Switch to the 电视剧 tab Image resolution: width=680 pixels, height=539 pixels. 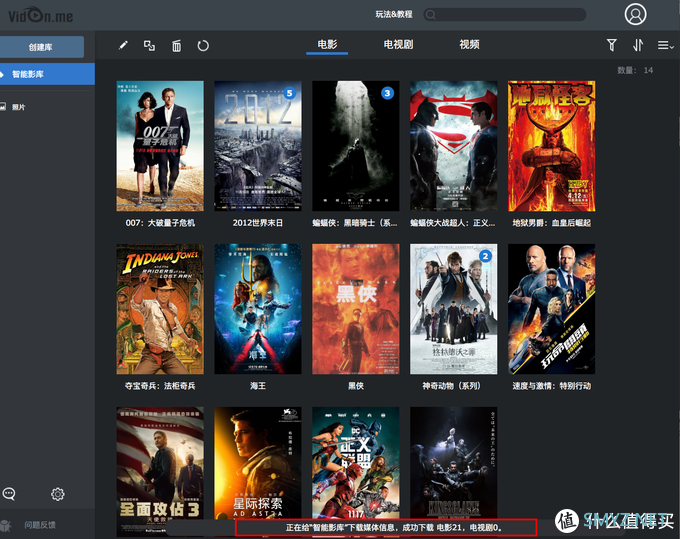click(x=398, y=45)
